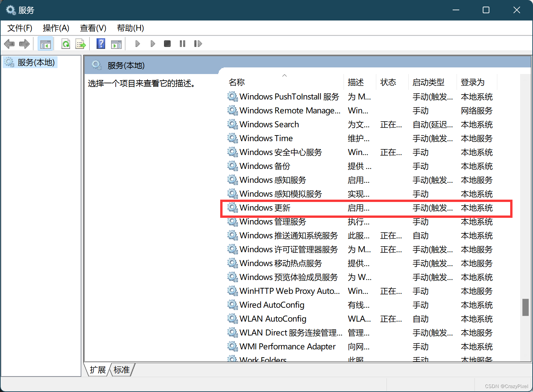
Task: Click 正在 status cell of WLAN AutoConfig
Action: [x=391, y=319]
